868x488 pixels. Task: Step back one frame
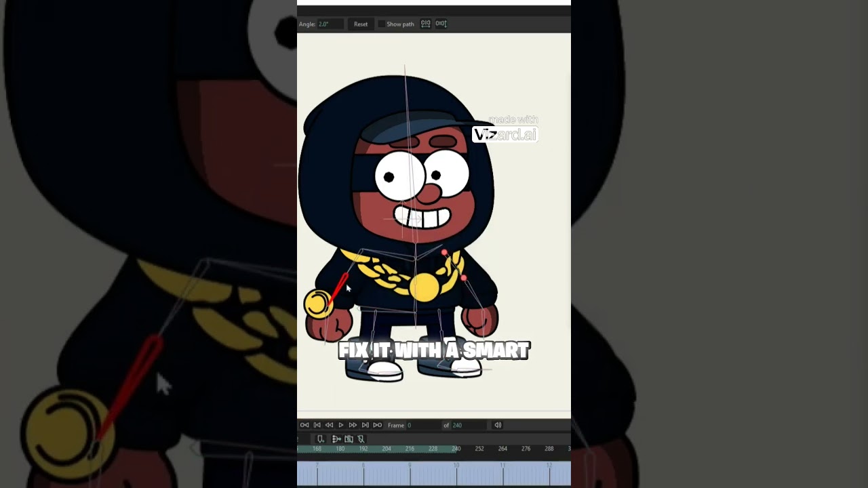point(329,425)
